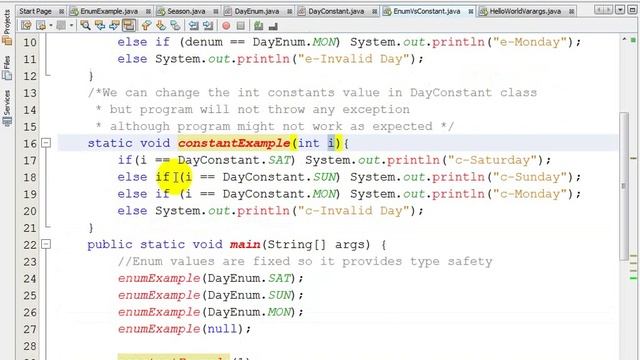Close the HelloWorldVarargs.java tab

[x=571, y=11]
